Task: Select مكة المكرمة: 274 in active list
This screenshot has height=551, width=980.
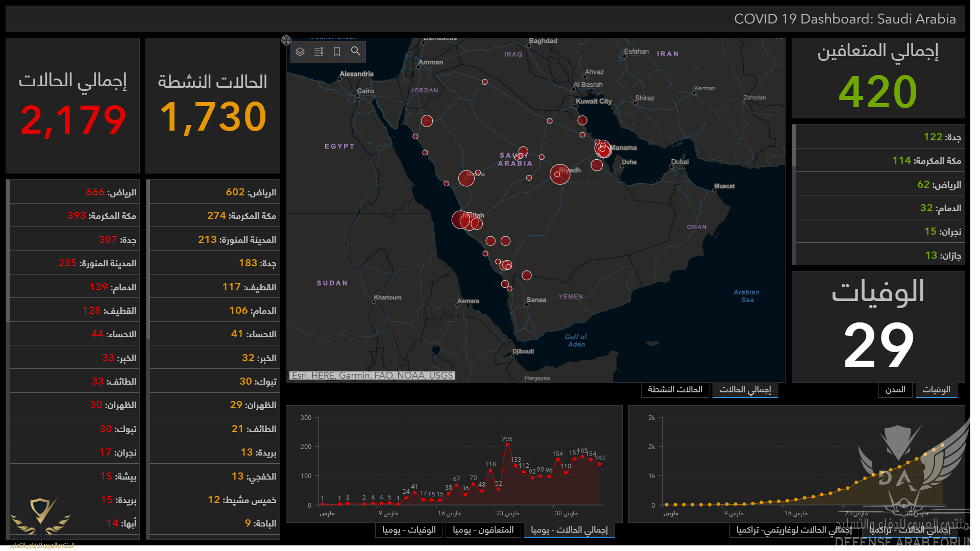Action: pyautogui.click(x=214, y=216)
